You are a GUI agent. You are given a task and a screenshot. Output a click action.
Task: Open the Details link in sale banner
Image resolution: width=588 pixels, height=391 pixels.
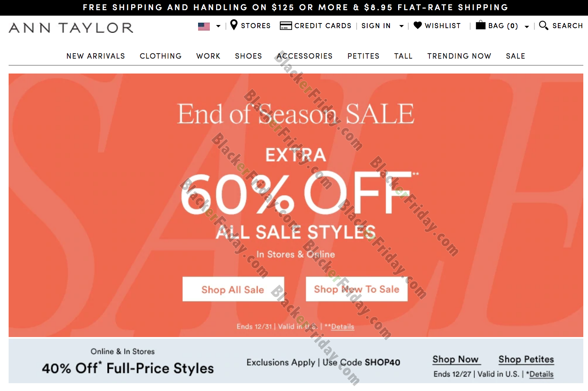(343, 326)
